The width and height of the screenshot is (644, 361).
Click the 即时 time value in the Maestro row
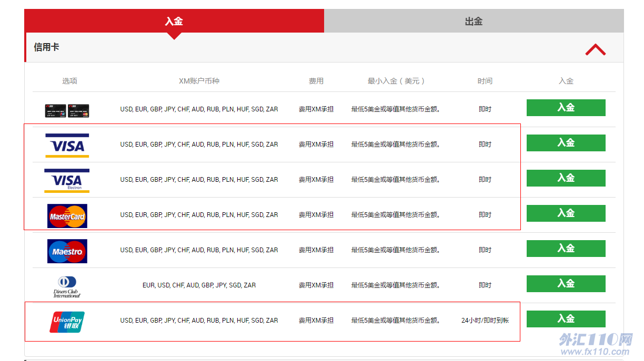[485, 250]
